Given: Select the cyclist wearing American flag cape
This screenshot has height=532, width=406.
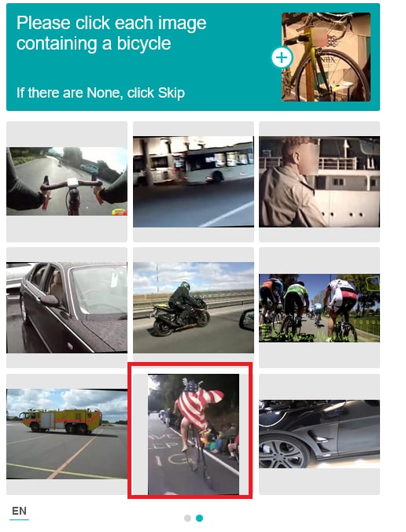Looking at the screenshot, I should coord(194,434).
